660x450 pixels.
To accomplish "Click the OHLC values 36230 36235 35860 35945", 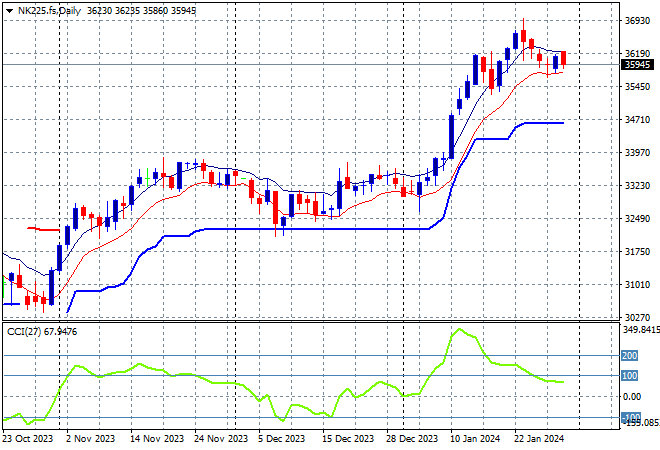I will pyautogui.click(x=141, y=11).
